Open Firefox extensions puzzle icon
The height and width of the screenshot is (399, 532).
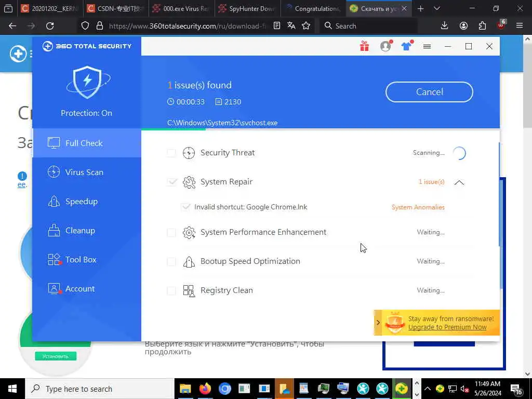tap(482, 26)
